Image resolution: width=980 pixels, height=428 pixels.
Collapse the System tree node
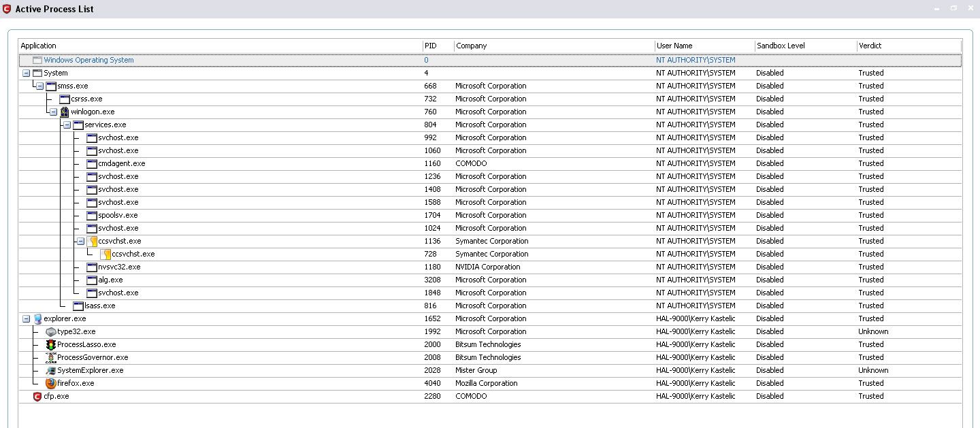(x=26, y=73)
